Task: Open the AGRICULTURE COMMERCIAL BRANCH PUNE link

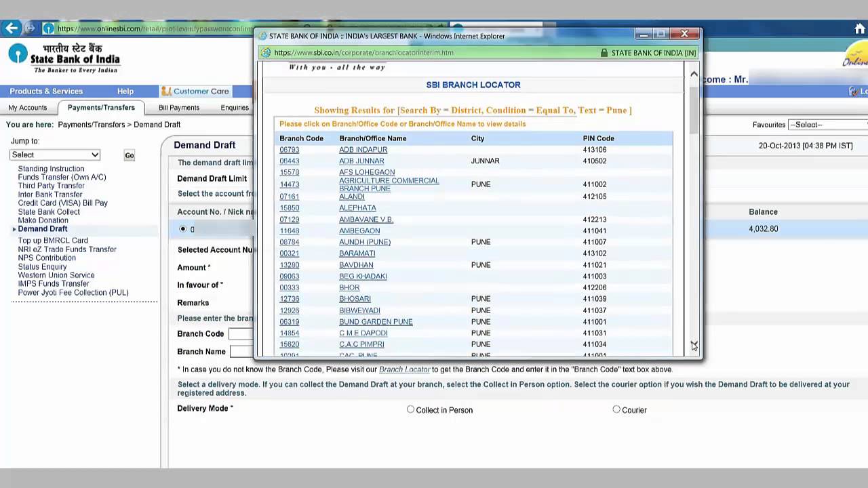Action: pos(389,184)
